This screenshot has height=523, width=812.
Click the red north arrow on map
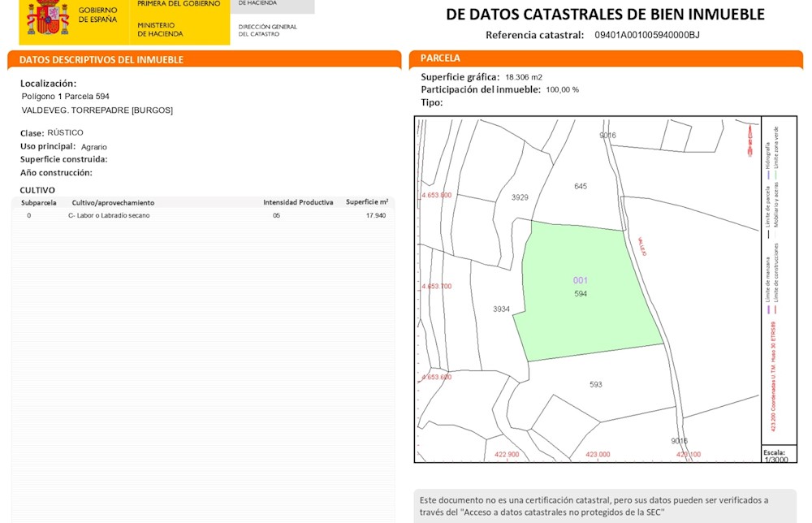pos(750,140)
